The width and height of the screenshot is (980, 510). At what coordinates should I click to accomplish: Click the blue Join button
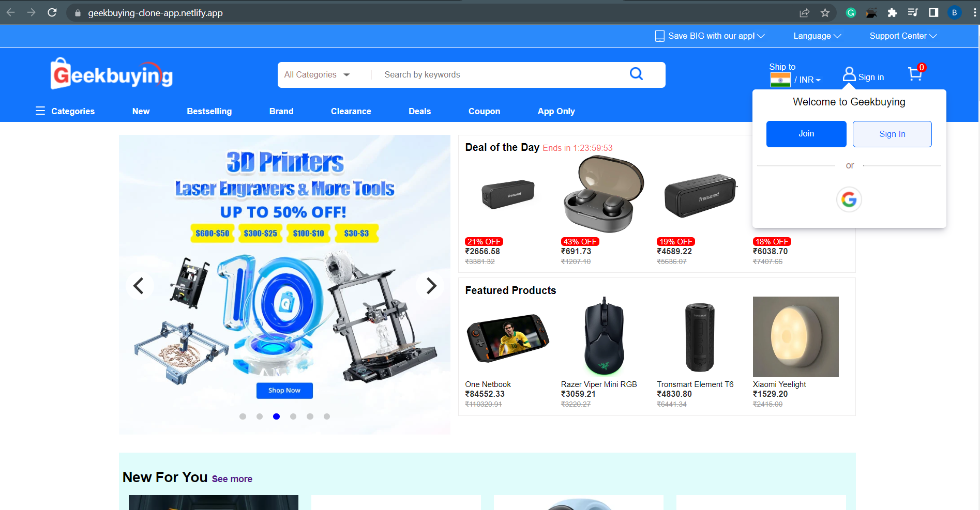coord(806,134)
